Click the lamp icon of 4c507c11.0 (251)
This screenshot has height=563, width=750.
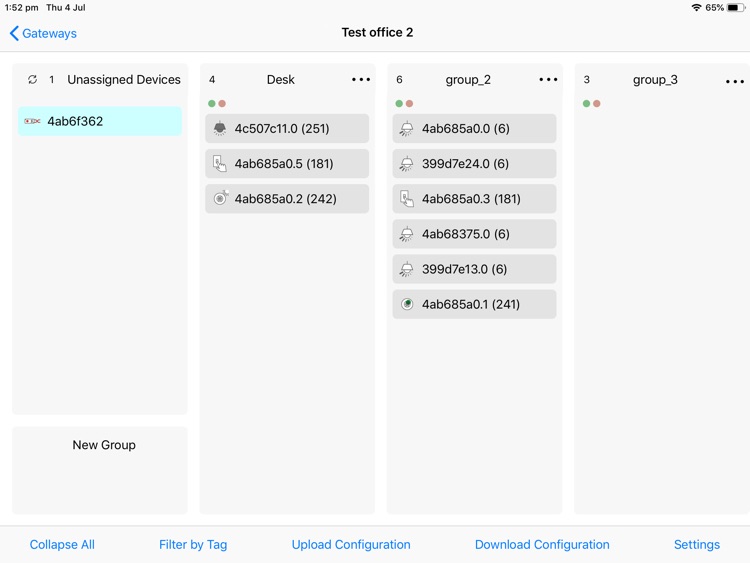tap(220, 128)
